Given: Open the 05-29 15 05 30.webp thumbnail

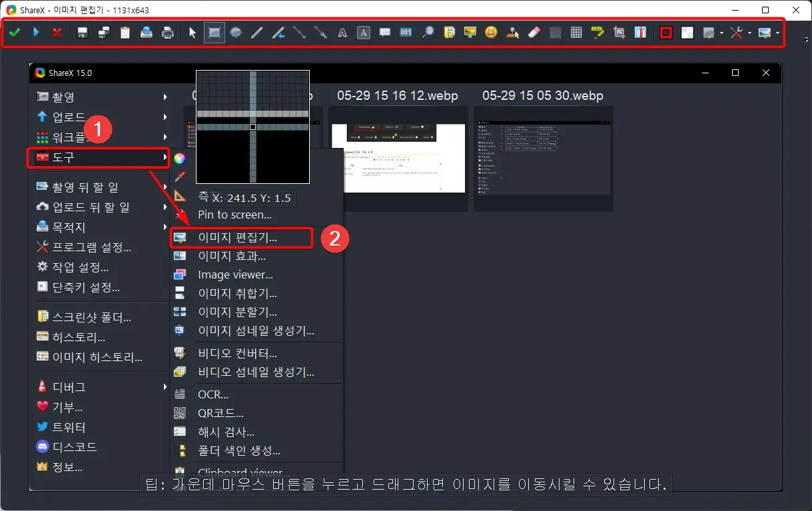Looking at the screenshot, I should (543, 159).
